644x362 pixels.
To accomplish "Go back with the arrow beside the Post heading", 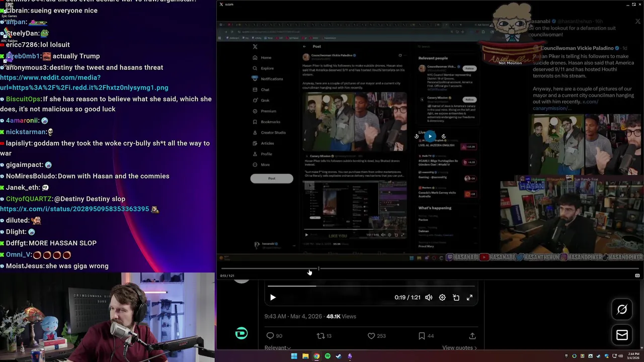I will [x=304, y=46].
